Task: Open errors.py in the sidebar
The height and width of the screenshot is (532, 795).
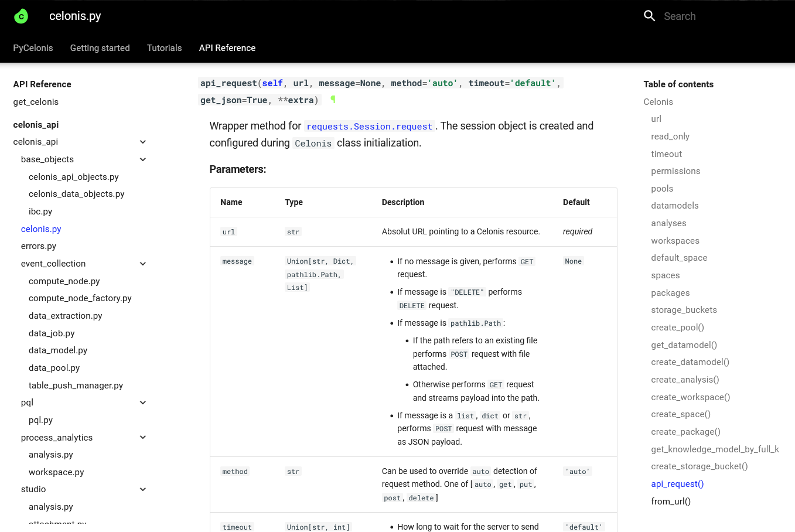Action: tap(39, 246)
